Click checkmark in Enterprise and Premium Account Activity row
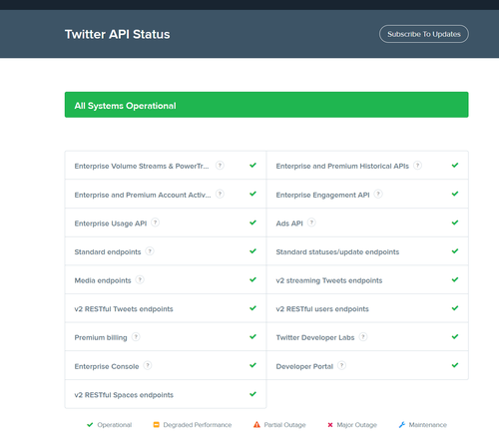 (x=252, y=194)
